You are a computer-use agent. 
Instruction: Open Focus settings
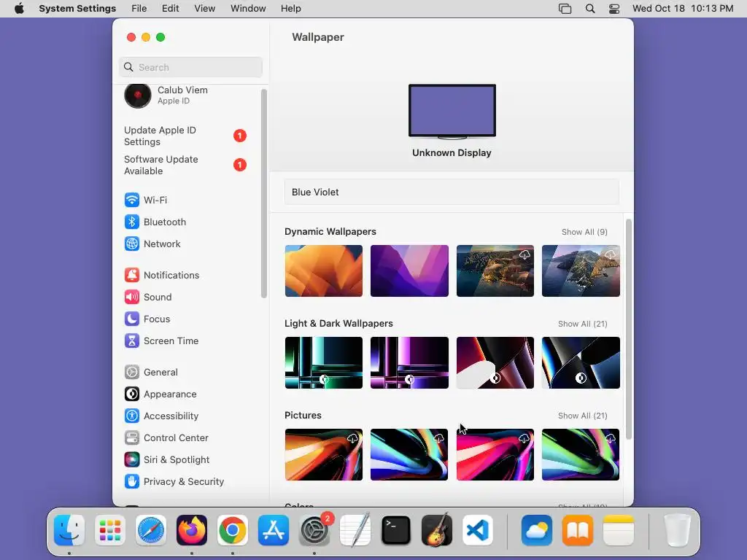(x=147, y=319)
